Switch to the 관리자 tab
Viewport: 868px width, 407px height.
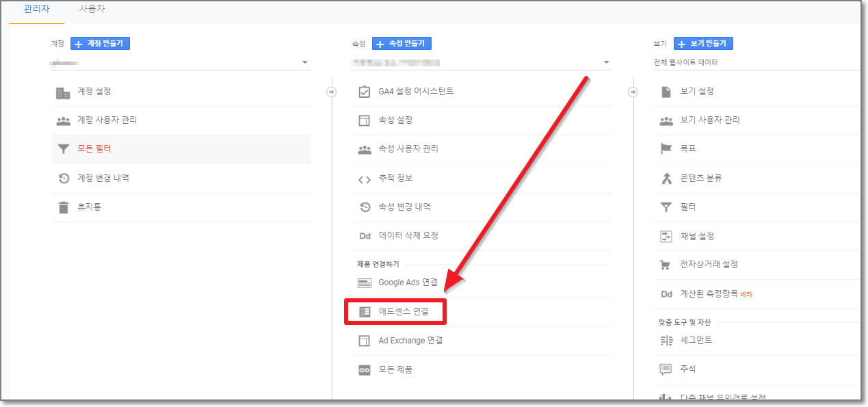[x=36, y=10]
